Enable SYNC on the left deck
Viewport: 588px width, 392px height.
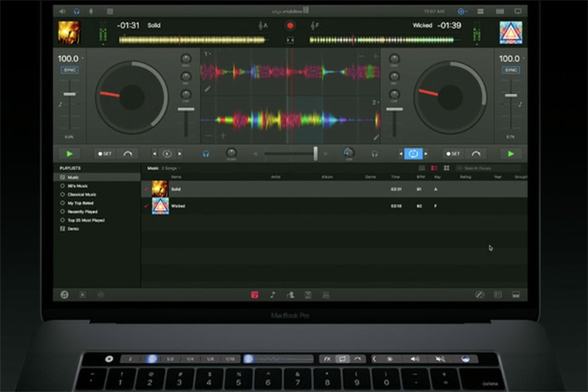69,69
